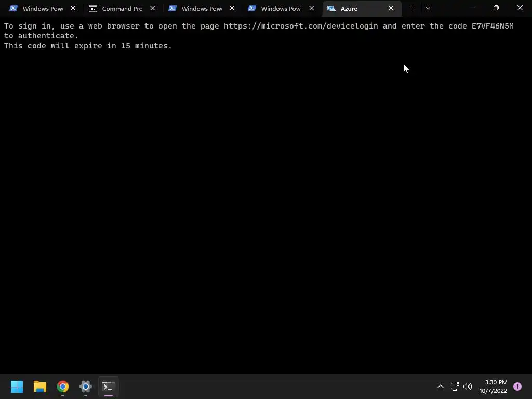Minimize the terminal window
Screen dimensions: 532x399
tap(472, 8)
